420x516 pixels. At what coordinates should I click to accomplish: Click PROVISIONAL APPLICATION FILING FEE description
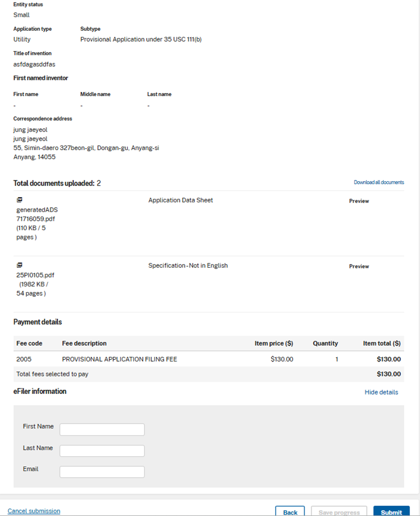pyautogui.click(x=119, y=359)
